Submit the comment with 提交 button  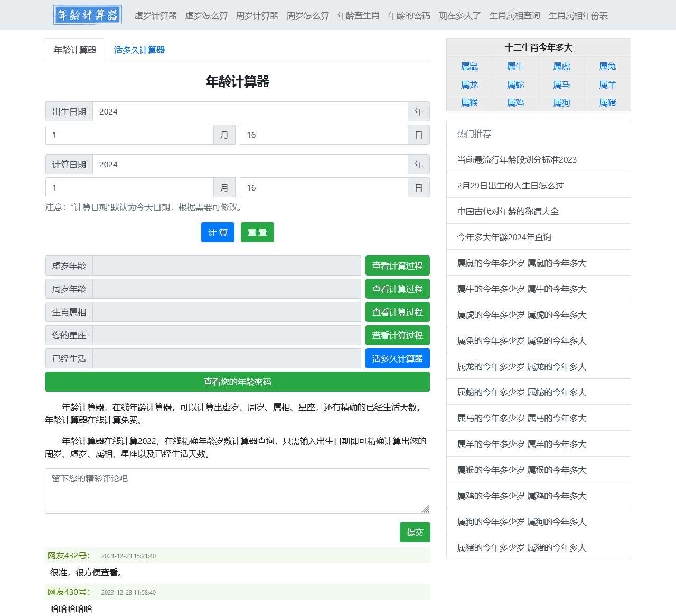point(415,533)
